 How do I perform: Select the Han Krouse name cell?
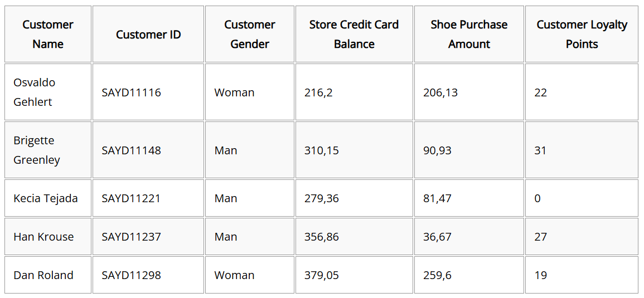click(x=47, y=236)
